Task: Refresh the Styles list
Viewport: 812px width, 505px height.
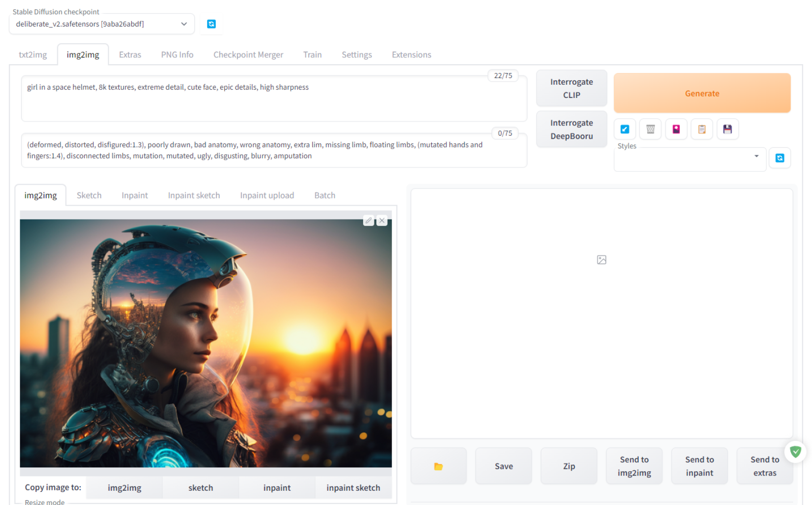Action: (x=780, y=158)
